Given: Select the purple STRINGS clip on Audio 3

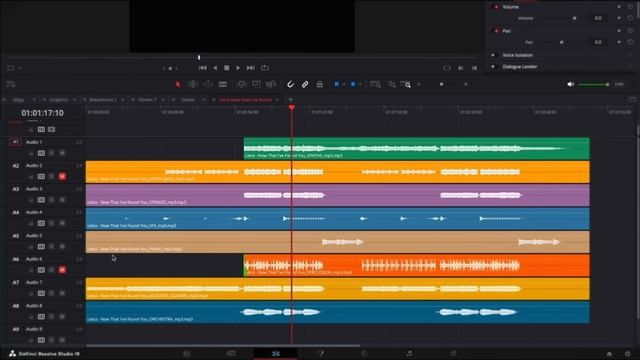Looking at the screenshot, I should 338,195.
